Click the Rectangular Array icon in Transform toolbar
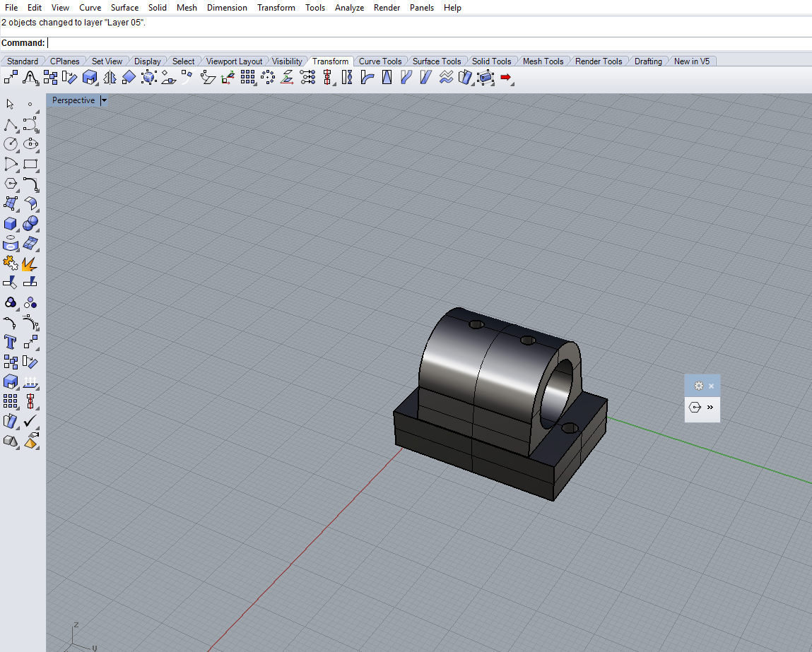Image resolution: width=812 pixels, height=652 pixels. coord(247,78)
